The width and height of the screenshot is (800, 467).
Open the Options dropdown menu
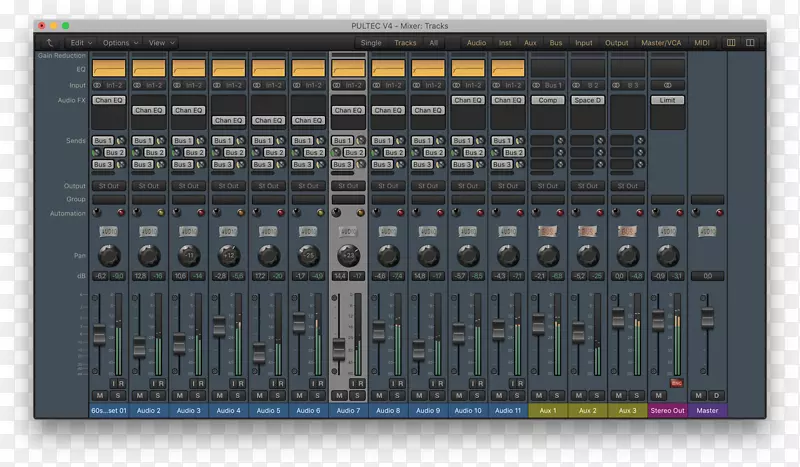point(120,43)
